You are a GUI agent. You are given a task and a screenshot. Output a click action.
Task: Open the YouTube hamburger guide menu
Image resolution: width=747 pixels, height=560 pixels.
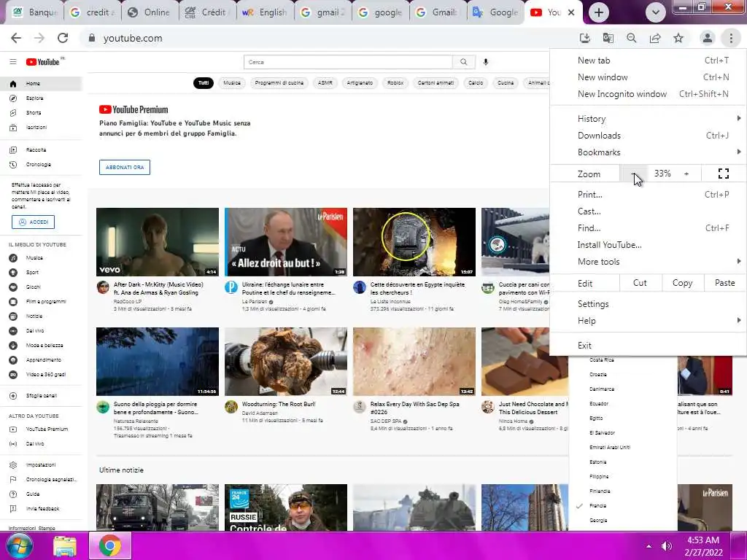click(13, 62)
